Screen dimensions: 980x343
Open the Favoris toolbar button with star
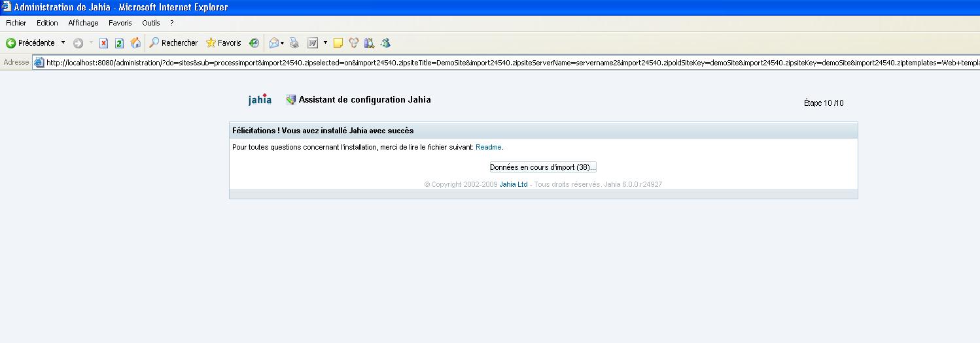[224, 43]
